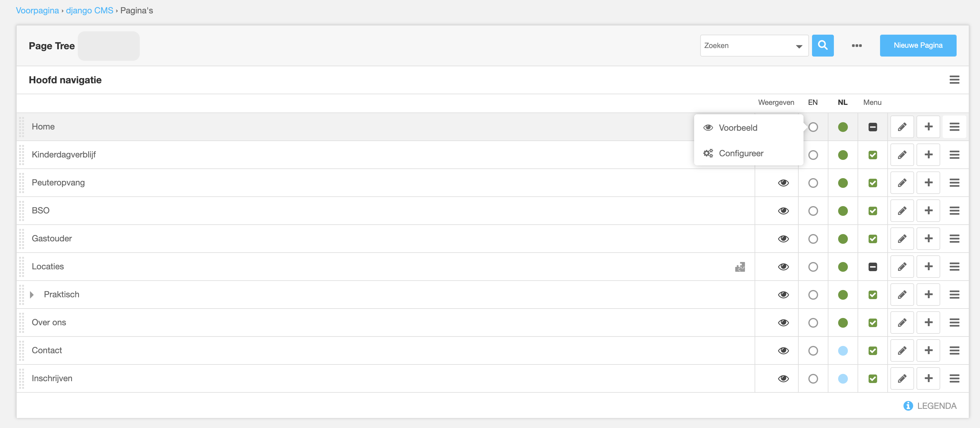The width and height of the screenshot is (980, 428).
Task: Toggle the Menu indicator for Locaties
Action: click(873, 267)
